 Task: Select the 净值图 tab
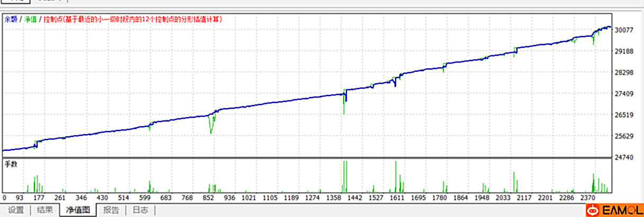(77, 210)
